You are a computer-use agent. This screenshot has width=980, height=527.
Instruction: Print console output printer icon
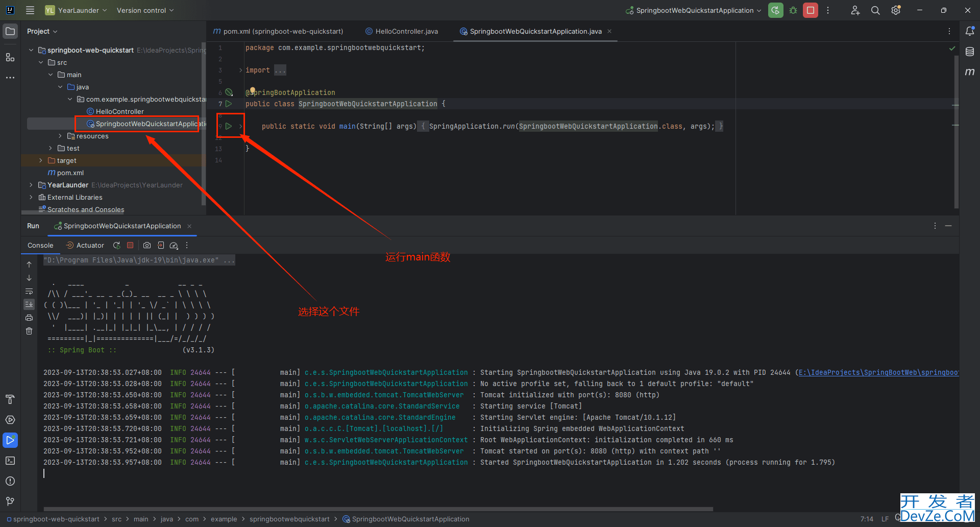pos(29,318)
